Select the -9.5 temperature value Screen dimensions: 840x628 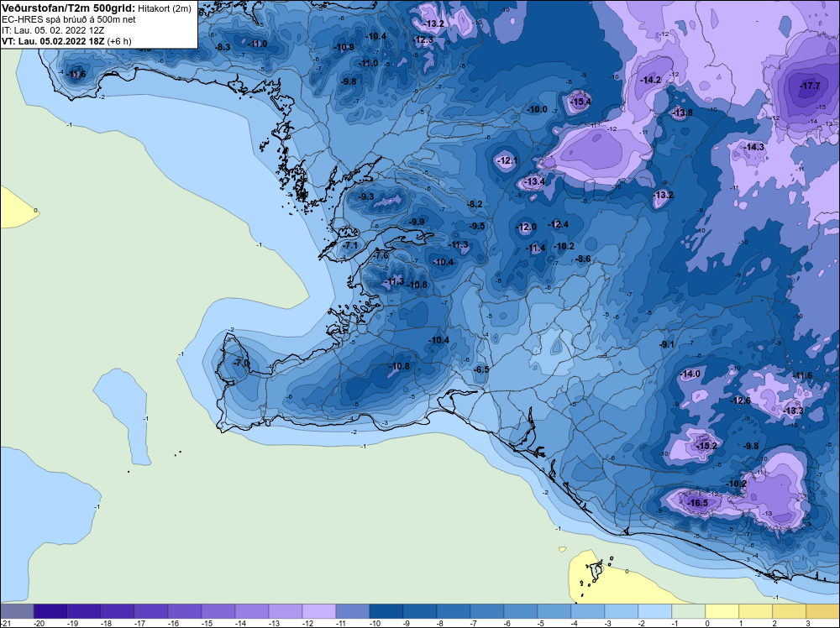coord(476,226)
